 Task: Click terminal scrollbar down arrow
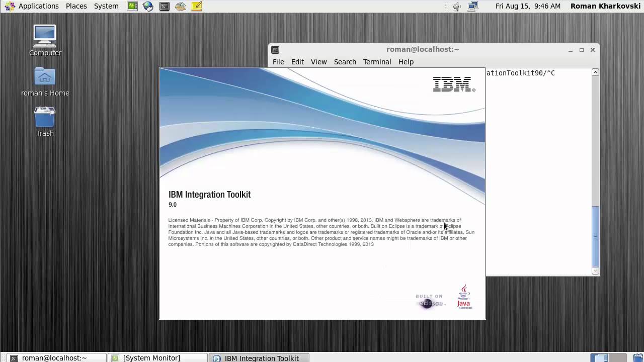click(x=595, y=271)
